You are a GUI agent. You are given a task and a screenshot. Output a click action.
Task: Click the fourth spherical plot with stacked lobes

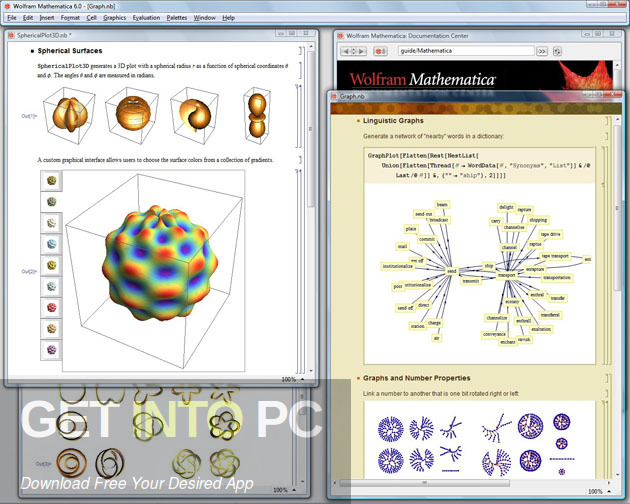coord(257,115)
